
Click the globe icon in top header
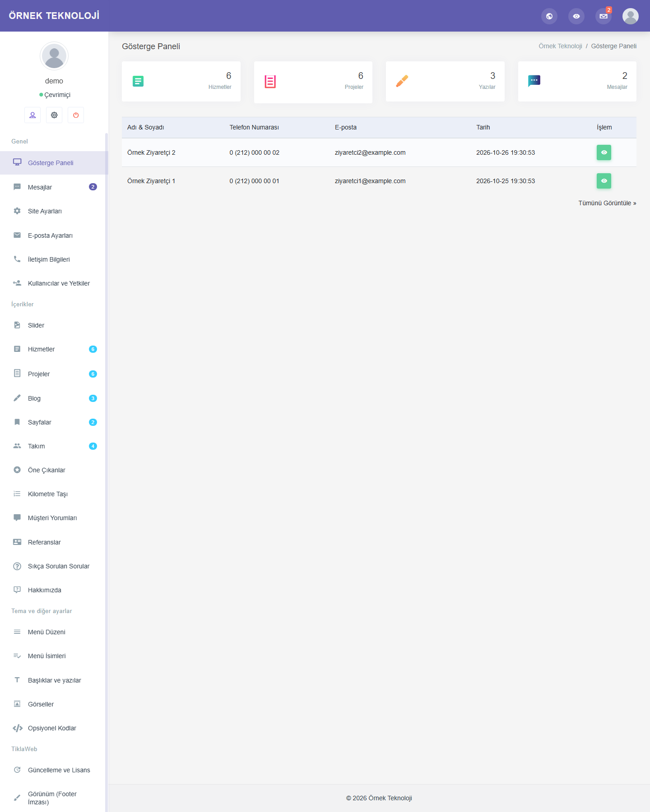coord(549,16)
